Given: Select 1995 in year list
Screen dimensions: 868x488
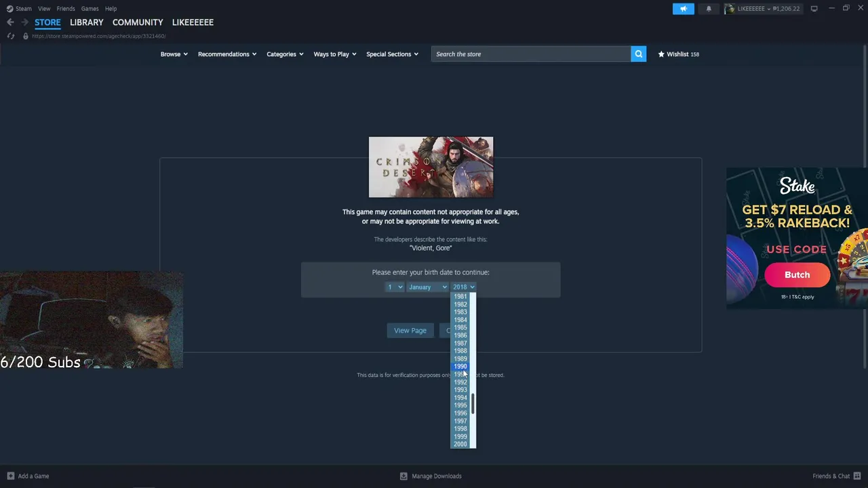Looking at the screenshot, I should [x=460, y=406].
